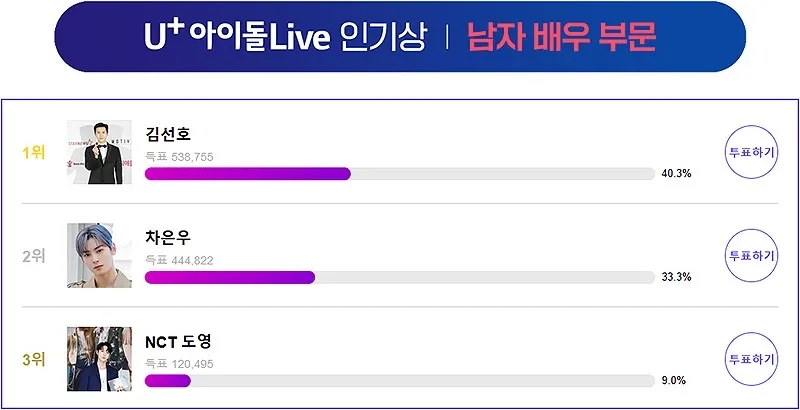Vote for 김선호 with 투표하기 button
Viewport: 800px width, 410px height.
coord(751,152)
